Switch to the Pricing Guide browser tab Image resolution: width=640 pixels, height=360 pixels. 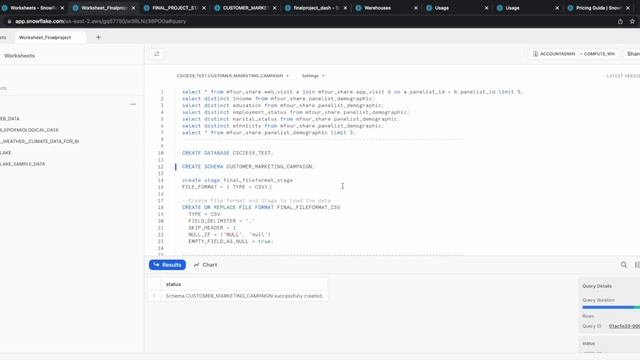598,8
